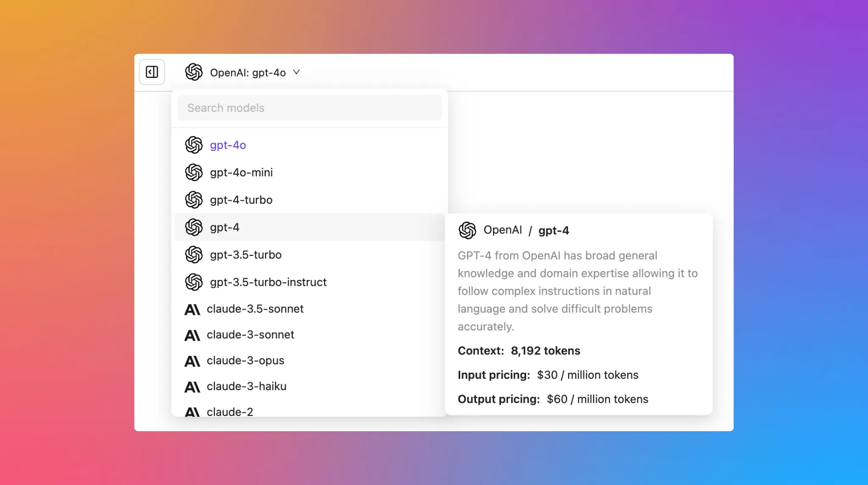This screenshot has width=868, height=485.
Task: Click the Output pricing $60 line
Action: (553, 399)
